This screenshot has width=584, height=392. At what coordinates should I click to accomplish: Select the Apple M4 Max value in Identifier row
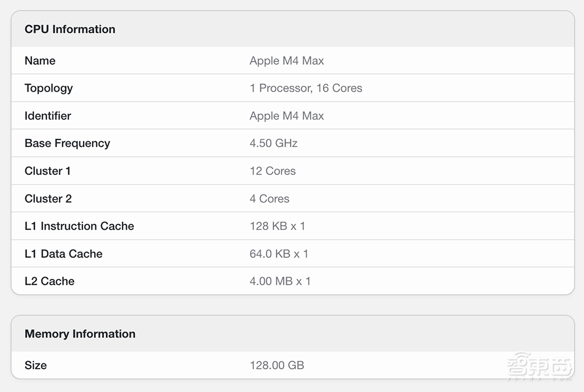286,116
